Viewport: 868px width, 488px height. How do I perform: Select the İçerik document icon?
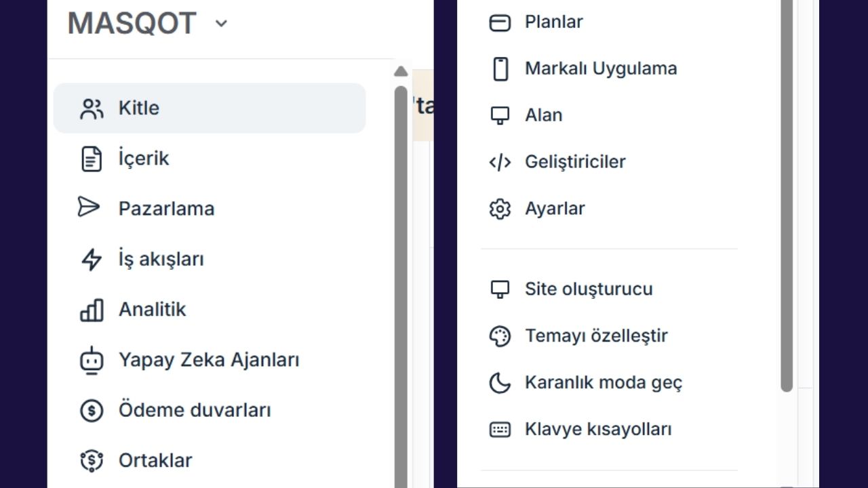click(x=92, y=158)
